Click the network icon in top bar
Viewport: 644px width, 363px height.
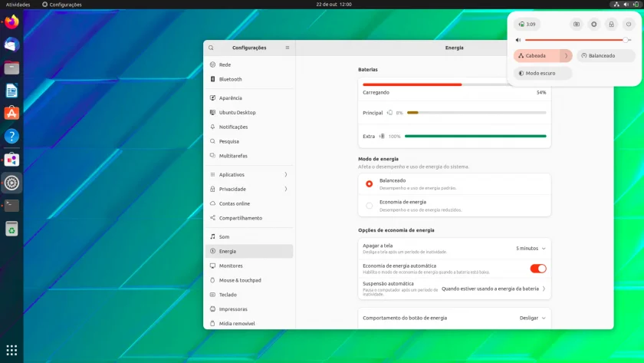(x=616, y=5)
